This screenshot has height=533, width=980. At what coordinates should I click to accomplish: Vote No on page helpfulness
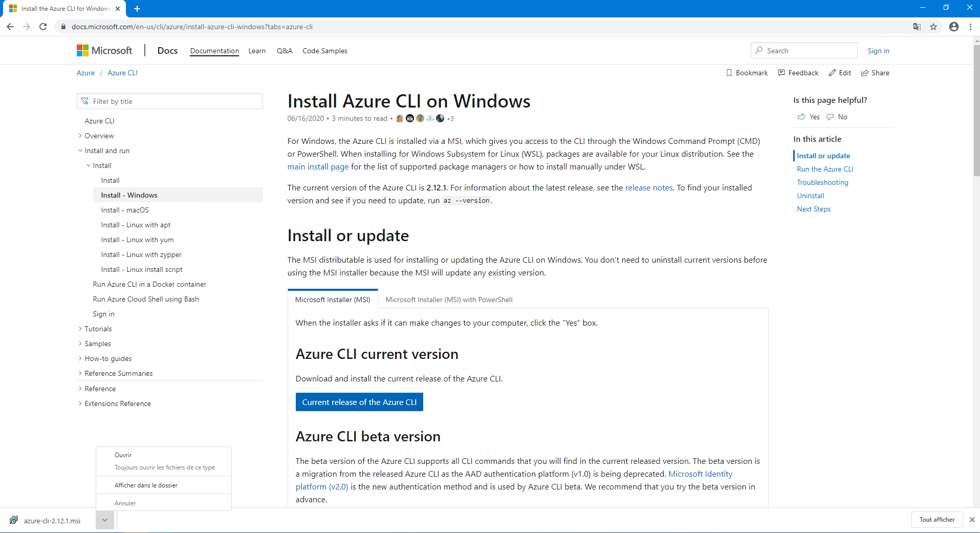coord(837,117)
